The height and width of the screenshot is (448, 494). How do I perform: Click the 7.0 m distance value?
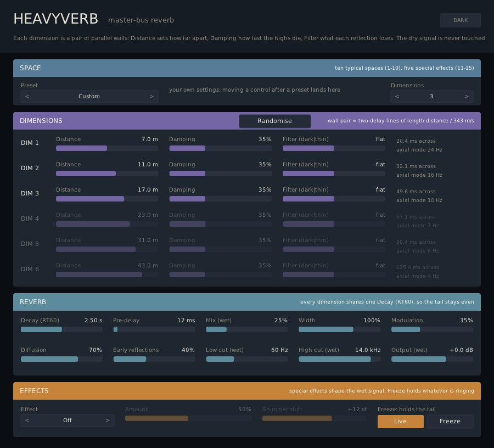point(150,139)
